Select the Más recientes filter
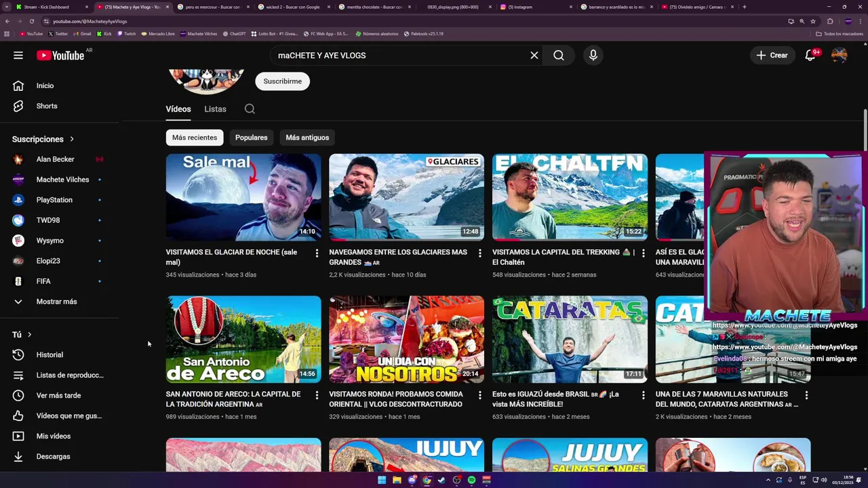Screen dimensions: 868x488 point(195,138)
